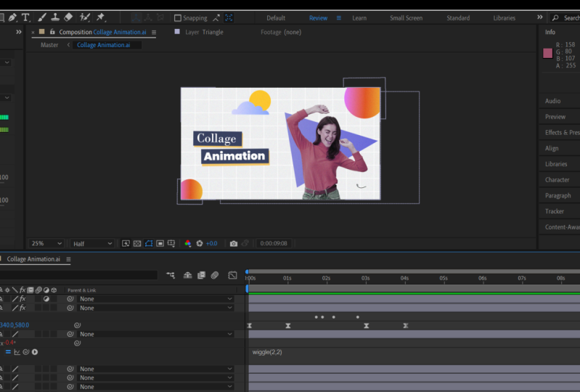
Task: Switch to Local Axis mode
Action: pos(136,17)
